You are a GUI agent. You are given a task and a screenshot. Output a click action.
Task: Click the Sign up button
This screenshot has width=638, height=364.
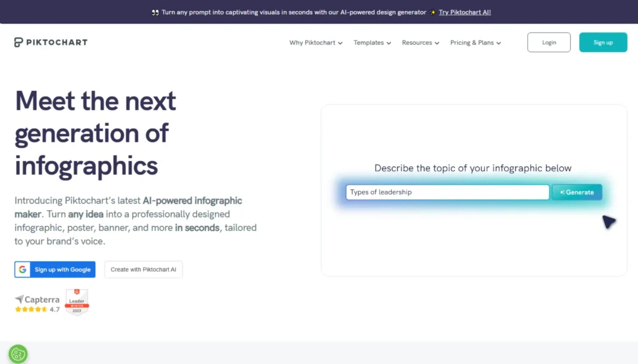pyautogui.click(x=603, y=42)
